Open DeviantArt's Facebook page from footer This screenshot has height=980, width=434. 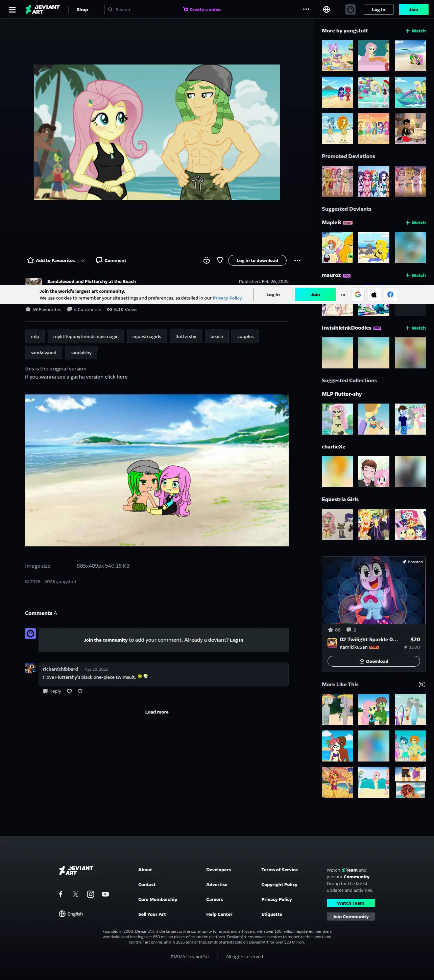(x=61, y=894)
